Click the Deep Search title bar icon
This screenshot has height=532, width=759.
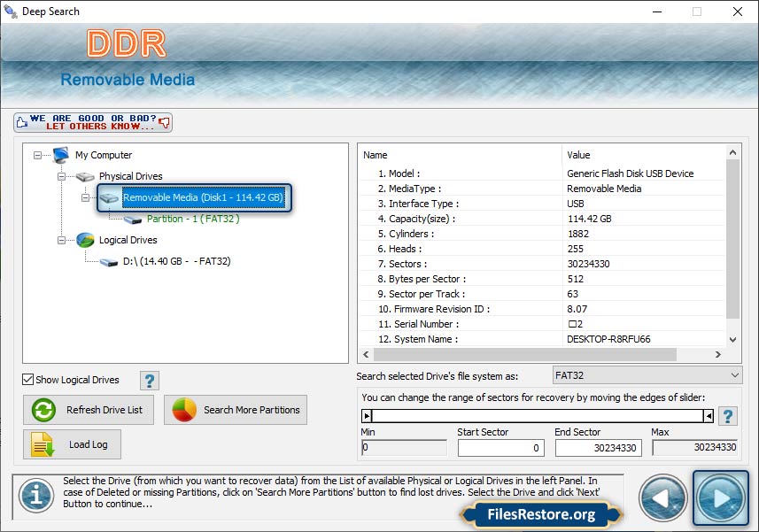[10, 12]
